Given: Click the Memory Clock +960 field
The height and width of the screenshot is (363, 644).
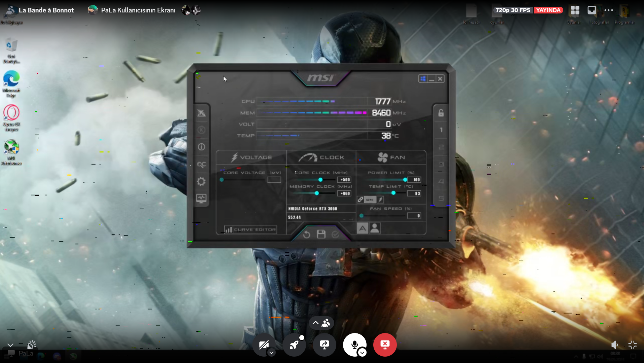Looking at the screenshot, I should pos(344,193).
